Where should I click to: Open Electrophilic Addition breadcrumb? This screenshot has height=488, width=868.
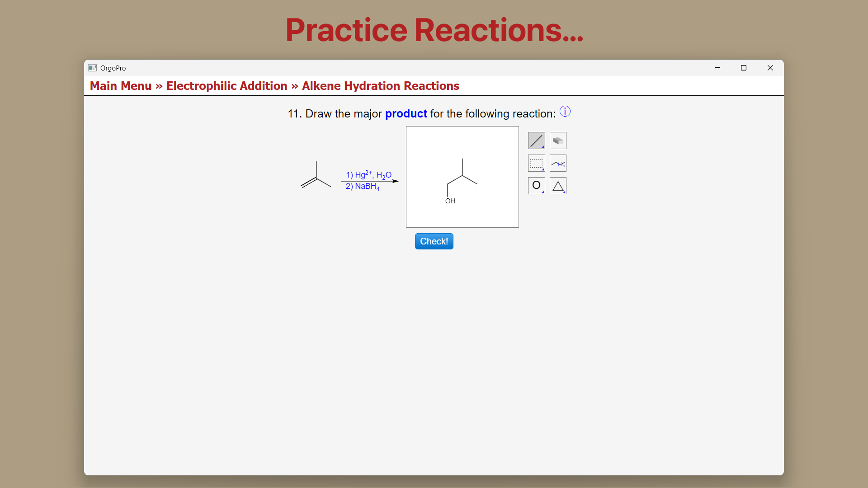tap(226, 86)
